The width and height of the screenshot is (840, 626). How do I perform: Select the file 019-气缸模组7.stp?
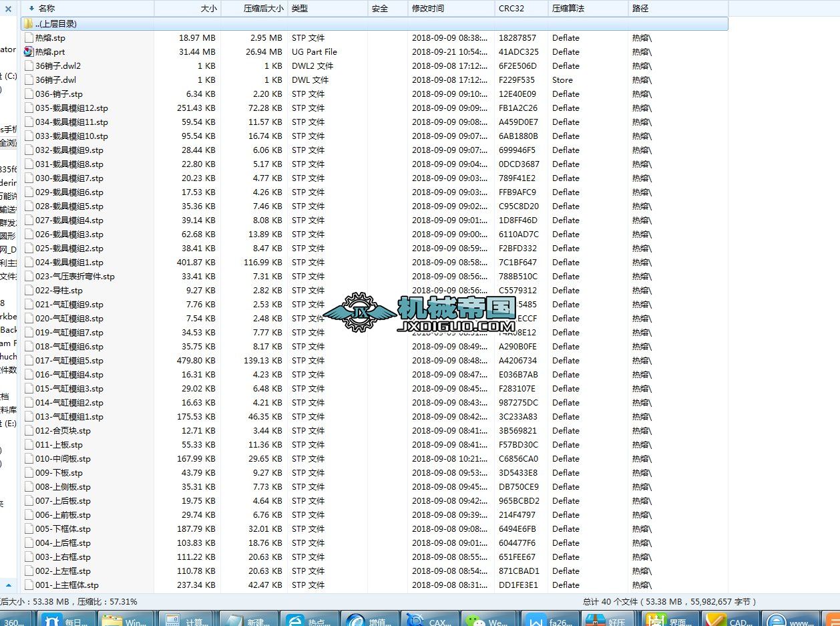pos(69,332)
